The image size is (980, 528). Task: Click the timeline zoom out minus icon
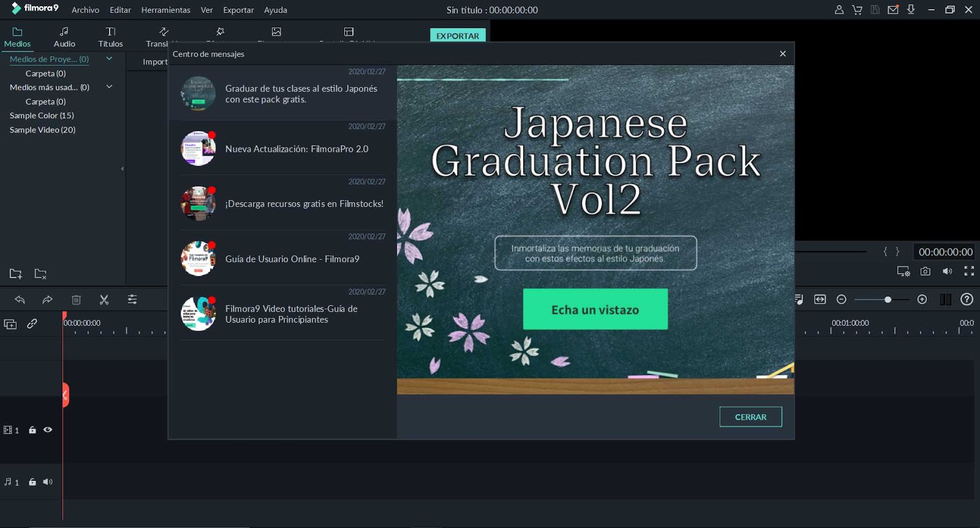tap(842, 300)
